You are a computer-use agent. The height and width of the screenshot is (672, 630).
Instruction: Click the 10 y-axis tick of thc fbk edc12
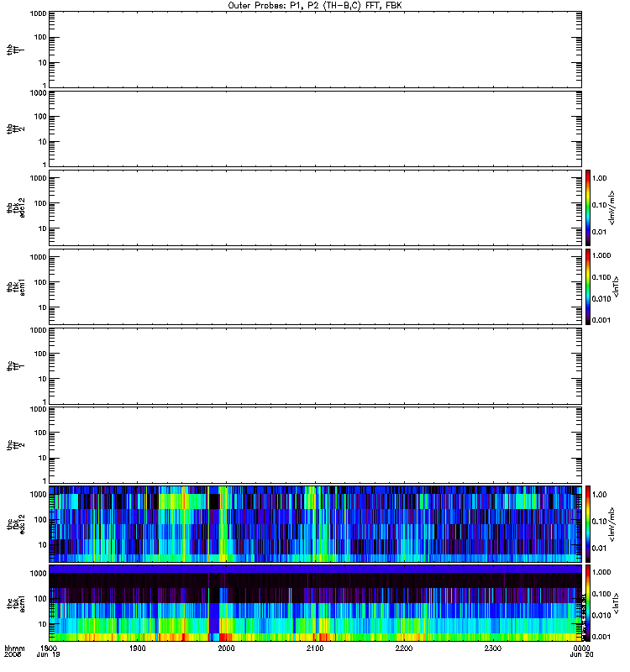point(43,545)
